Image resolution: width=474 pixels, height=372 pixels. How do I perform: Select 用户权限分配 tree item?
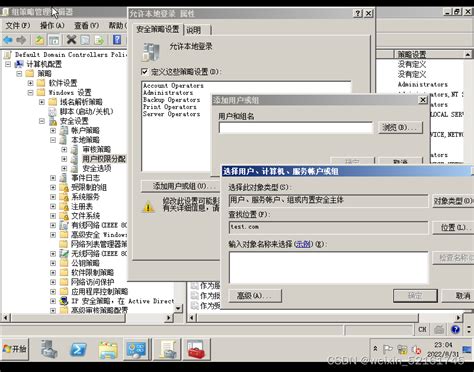pyautogui.click(x=104, y=159)
